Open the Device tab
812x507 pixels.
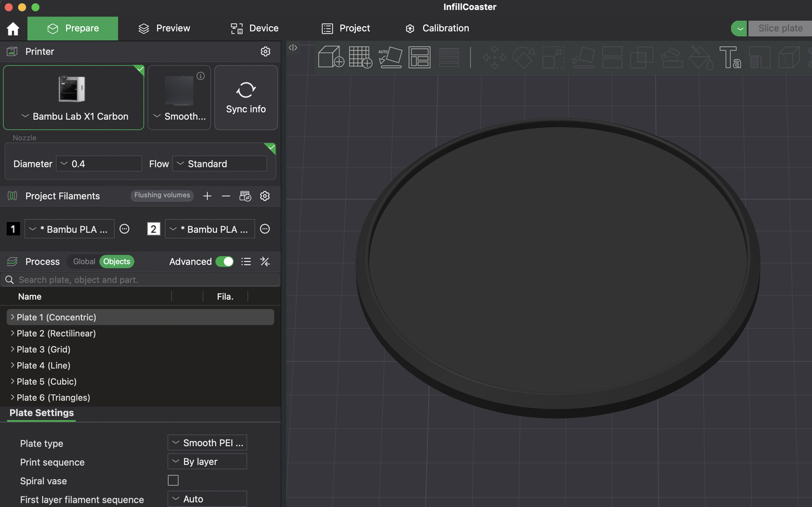point(254,28)
